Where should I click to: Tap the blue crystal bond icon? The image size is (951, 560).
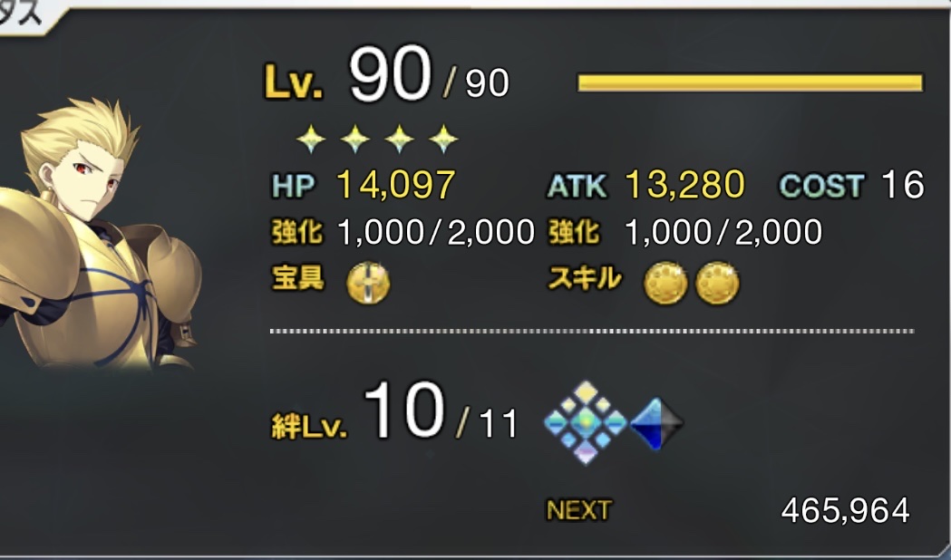657,424
